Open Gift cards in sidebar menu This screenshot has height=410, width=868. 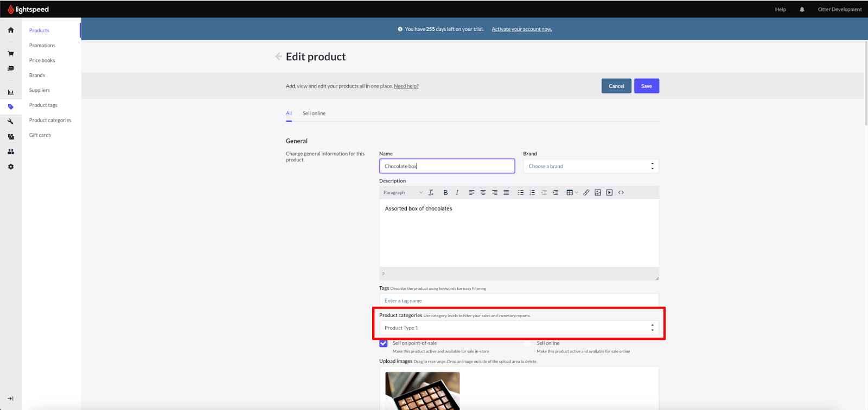click(x=40, y=135)
